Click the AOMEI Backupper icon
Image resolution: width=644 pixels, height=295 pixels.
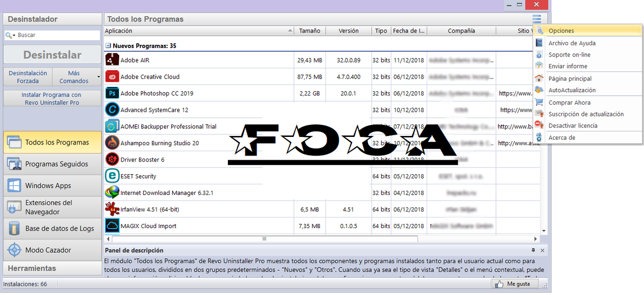(112, 126)
